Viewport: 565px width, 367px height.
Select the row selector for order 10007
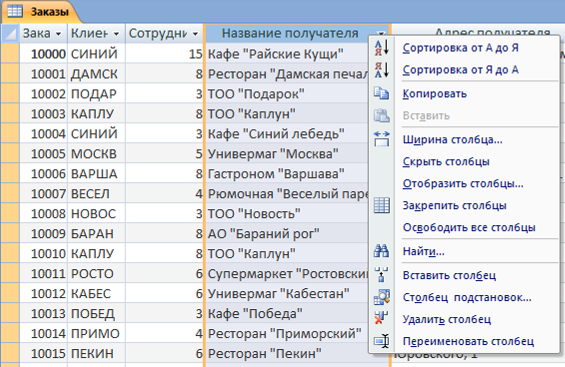pos(10,194)
